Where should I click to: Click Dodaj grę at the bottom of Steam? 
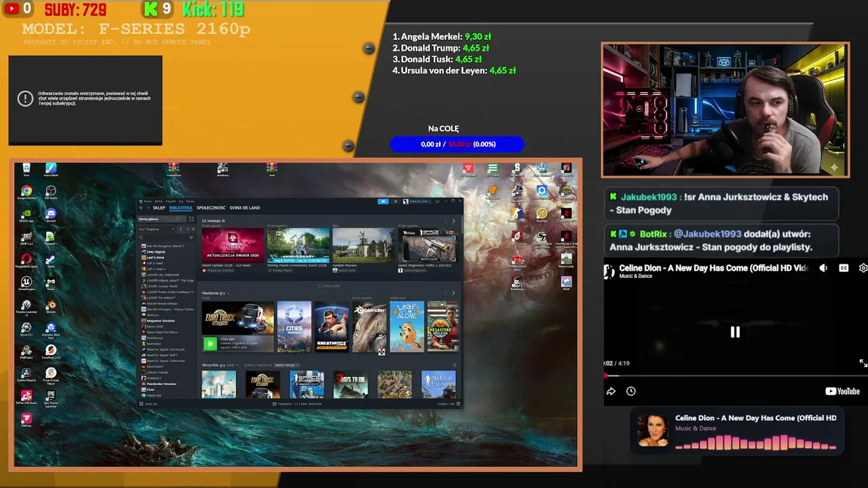click(x=149, y=404)
